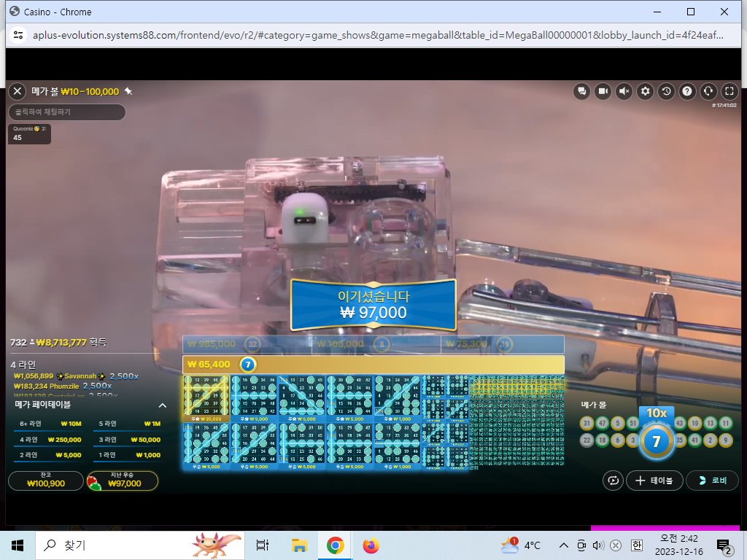Click the drawn ball number 51

tap(632, 423)
